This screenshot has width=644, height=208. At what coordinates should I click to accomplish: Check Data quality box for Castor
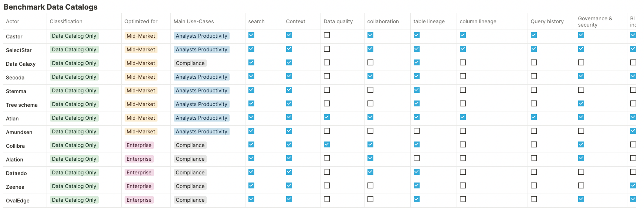[x=327, y=35]
